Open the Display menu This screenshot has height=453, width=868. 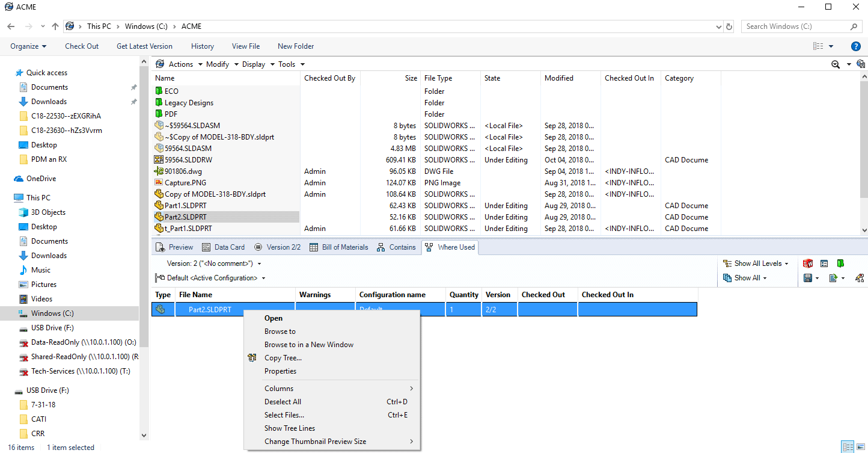(x=258, y=64)
